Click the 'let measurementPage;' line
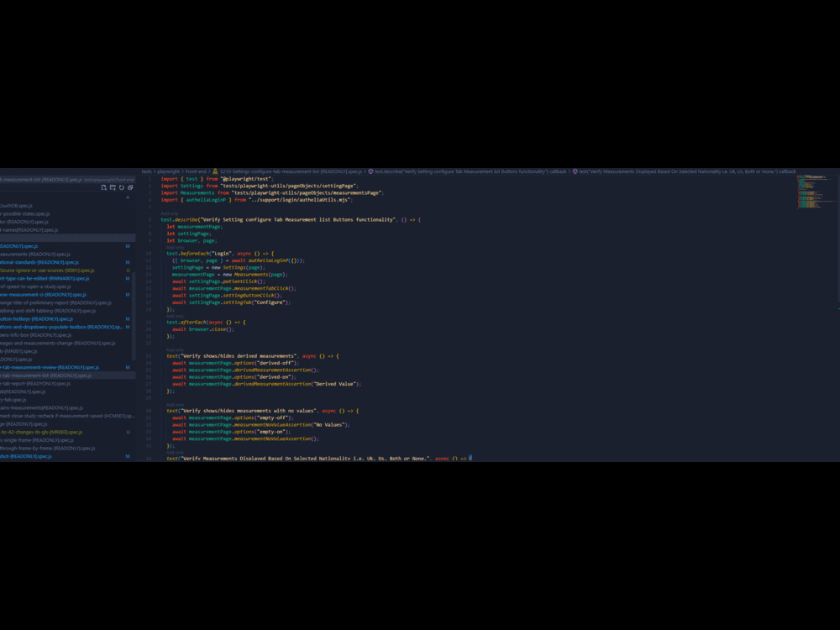 (195, 227)
